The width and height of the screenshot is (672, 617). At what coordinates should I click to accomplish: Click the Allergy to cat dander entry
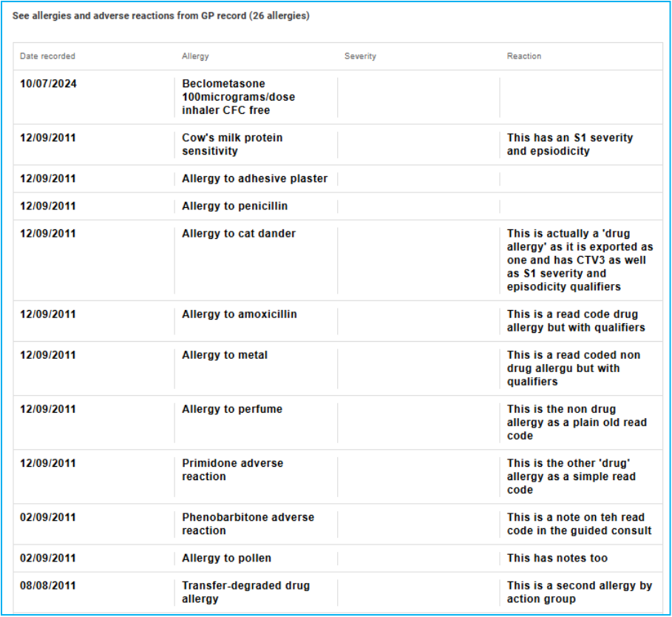coord(239,233)
